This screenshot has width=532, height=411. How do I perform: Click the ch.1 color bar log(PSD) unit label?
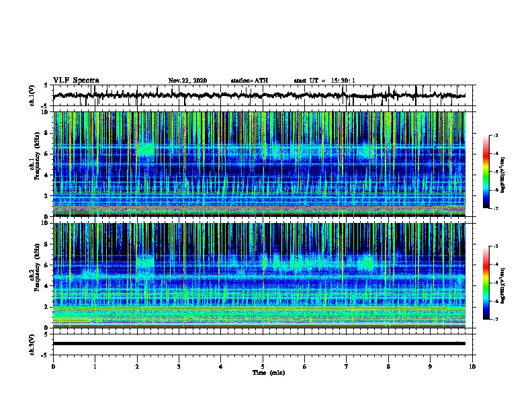(x=503, y=175)
